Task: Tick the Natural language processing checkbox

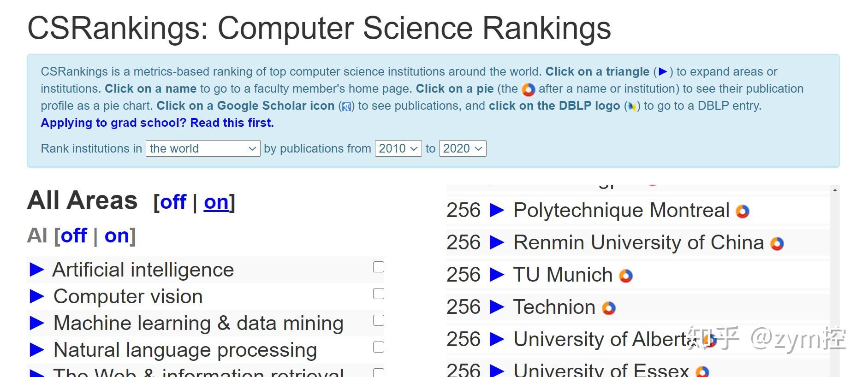Action: 379,347
